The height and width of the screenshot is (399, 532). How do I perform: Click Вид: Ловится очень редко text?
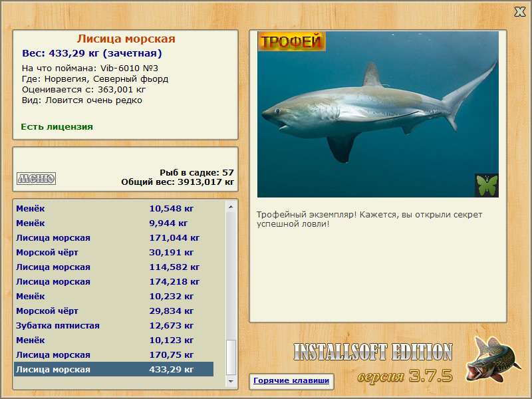(x=82, y=100)
